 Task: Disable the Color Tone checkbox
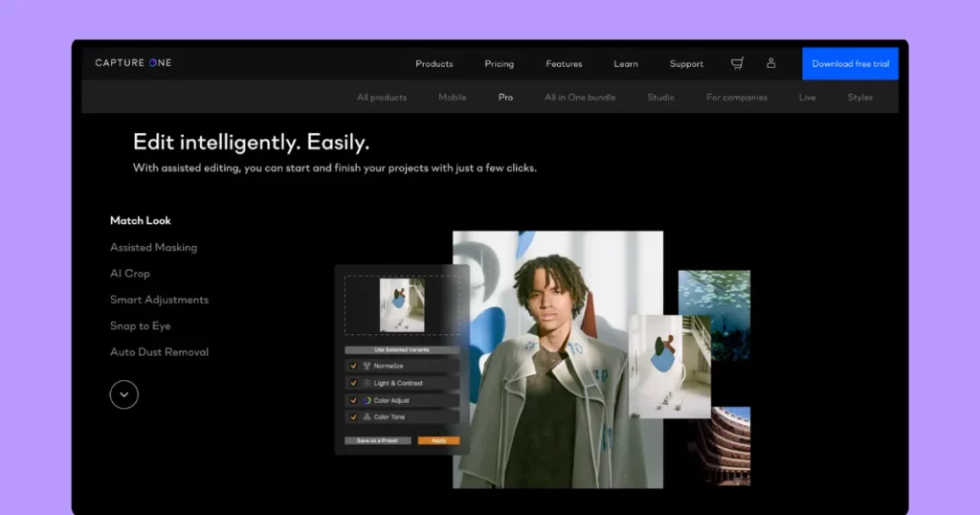[x=353, y=417]
